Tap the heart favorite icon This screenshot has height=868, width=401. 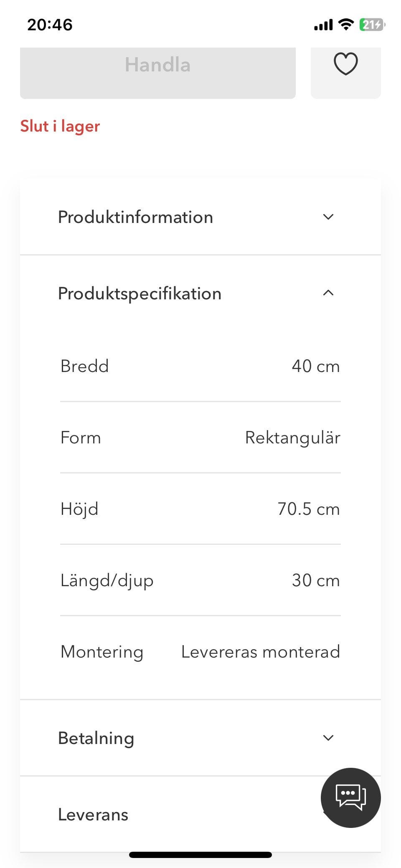point(345,64)
